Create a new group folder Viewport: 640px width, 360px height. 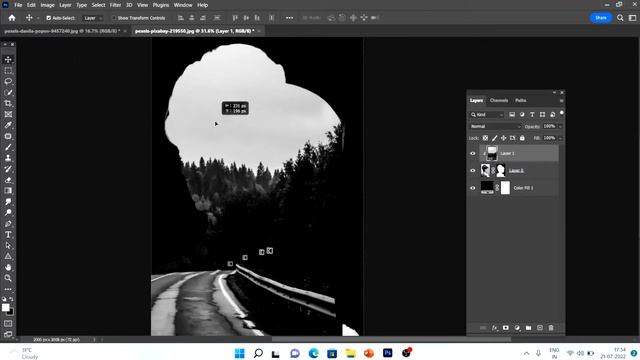coord(529,328)
